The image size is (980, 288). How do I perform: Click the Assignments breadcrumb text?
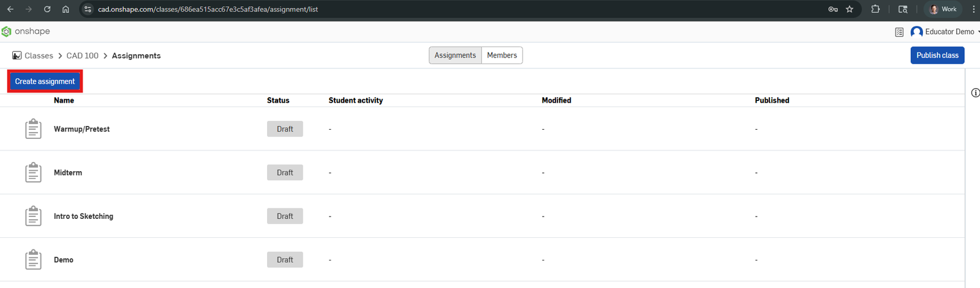[x=136, y=56]
